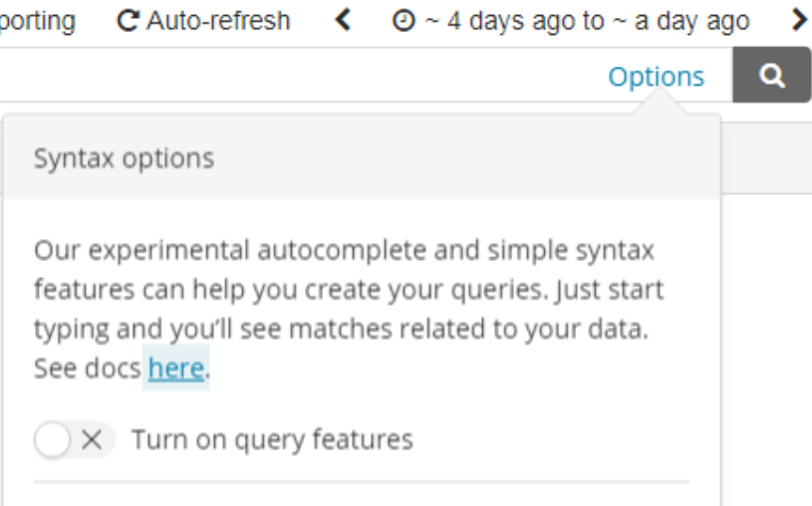The image size is (812, 506).
Task: Collapse the Options syntax popover
Action: pyautogui.click(x=656, y=77)
